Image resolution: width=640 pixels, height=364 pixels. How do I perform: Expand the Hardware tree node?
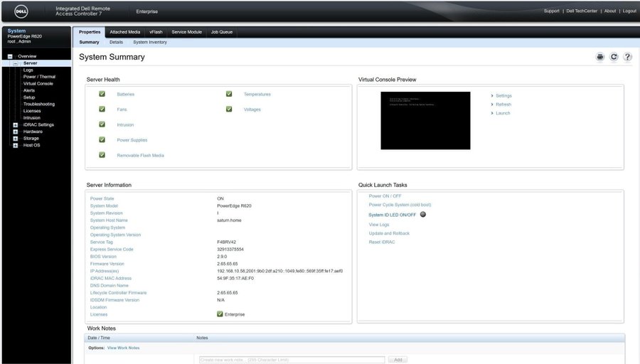coord(16,132)
